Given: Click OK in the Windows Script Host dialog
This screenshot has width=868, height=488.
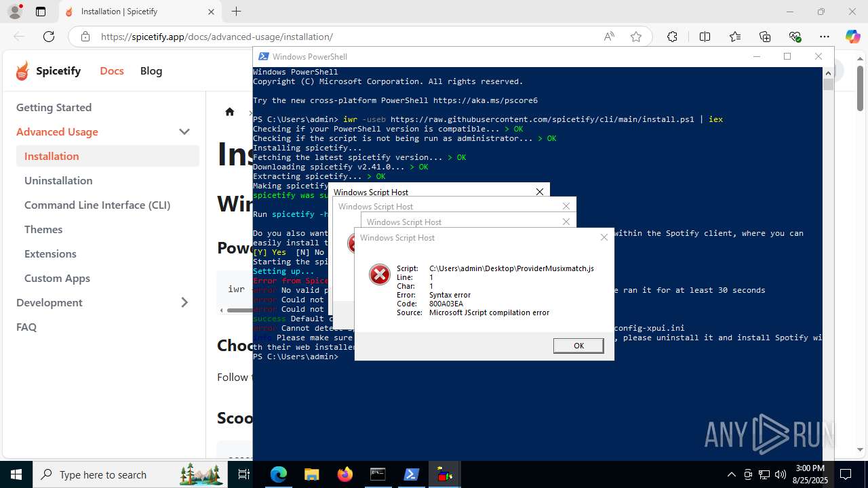Looking at the screenshot, I should [x=578, y=346].
